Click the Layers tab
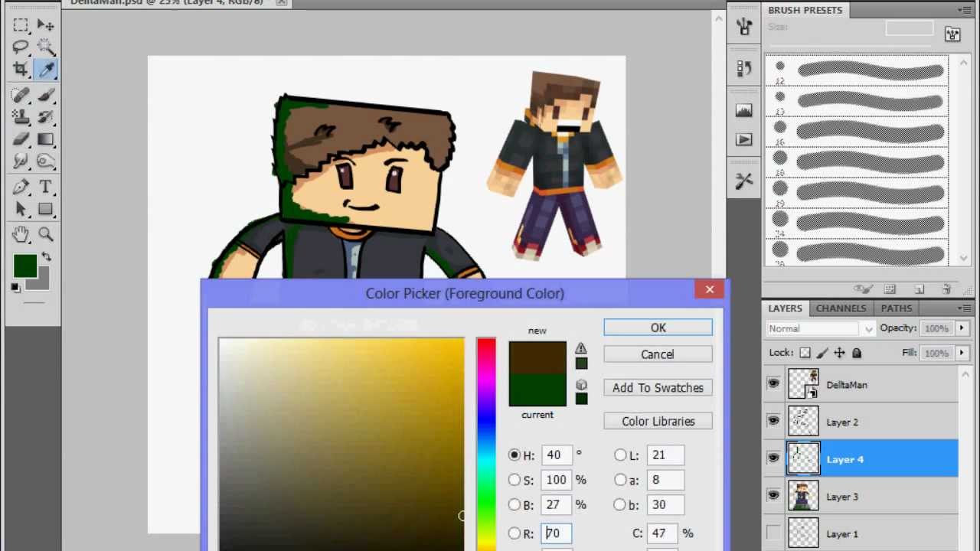 pyautogui.click(x=785, y=308)
